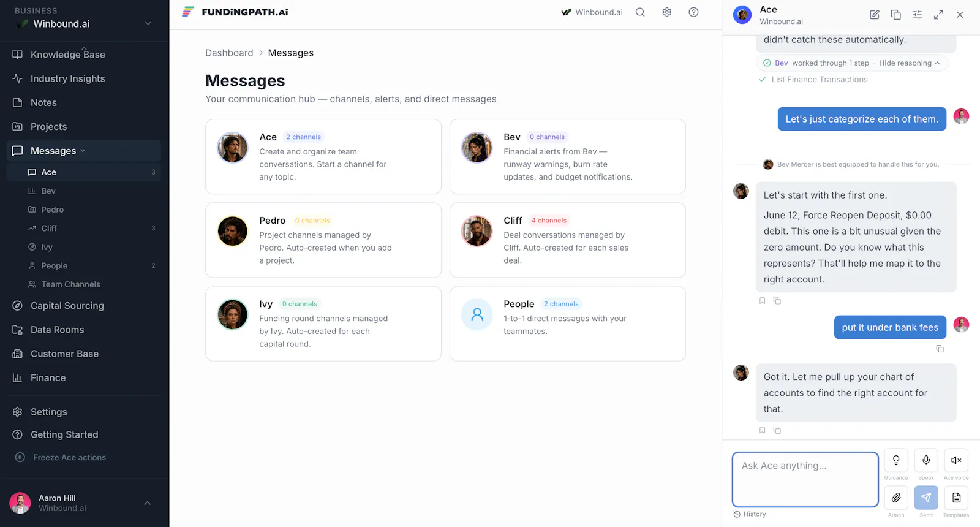Expand the Ace chat panel fullscreen

pyautogui.click(x=938, y=15)
